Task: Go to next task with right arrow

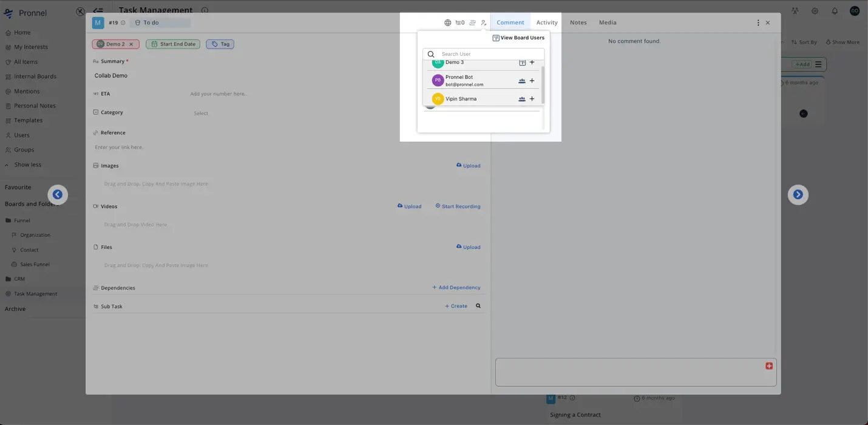Action: click(x=798, y=194)
